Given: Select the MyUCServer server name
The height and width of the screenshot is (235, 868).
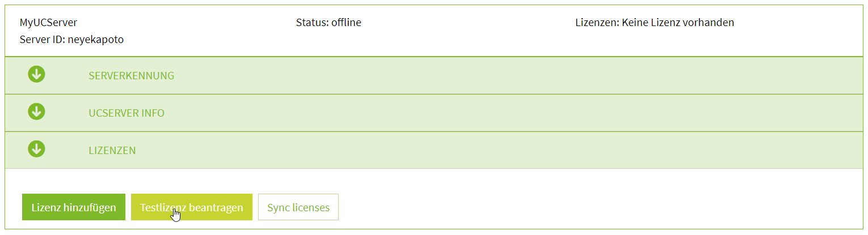Looking at the screenshot, I should tap(48, 23).
